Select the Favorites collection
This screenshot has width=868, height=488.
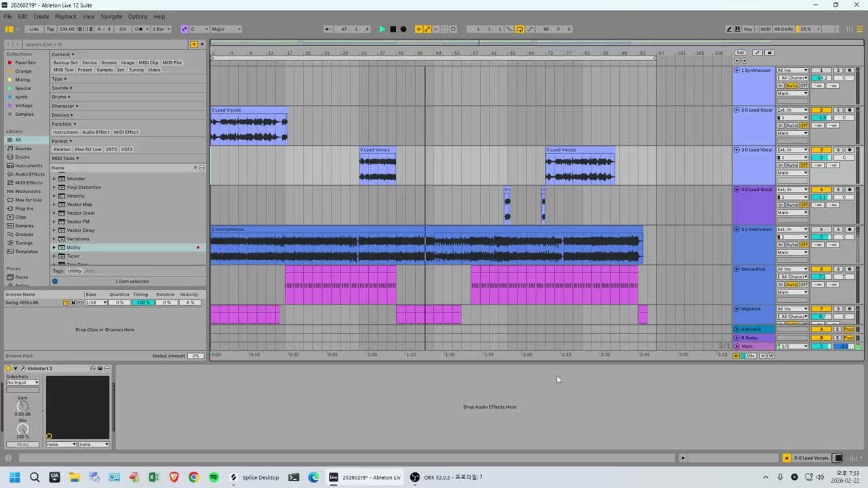tap(25, 62)
